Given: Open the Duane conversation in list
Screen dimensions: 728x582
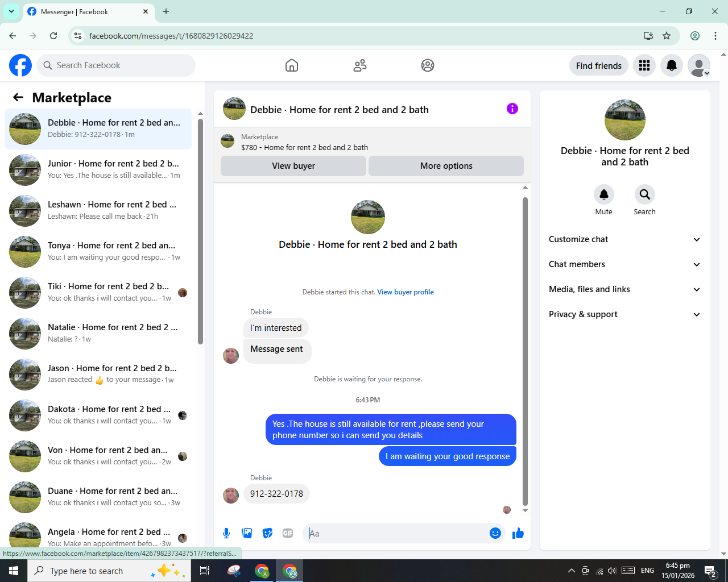Looking at the screenshot, I should point(98,497).
